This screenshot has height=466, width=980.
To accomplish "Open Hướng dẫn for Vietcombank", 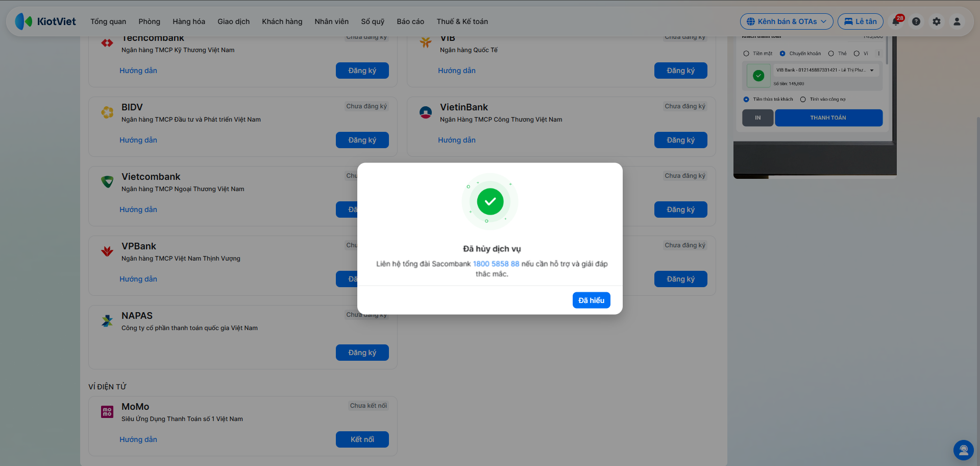I will pos(138,209).
